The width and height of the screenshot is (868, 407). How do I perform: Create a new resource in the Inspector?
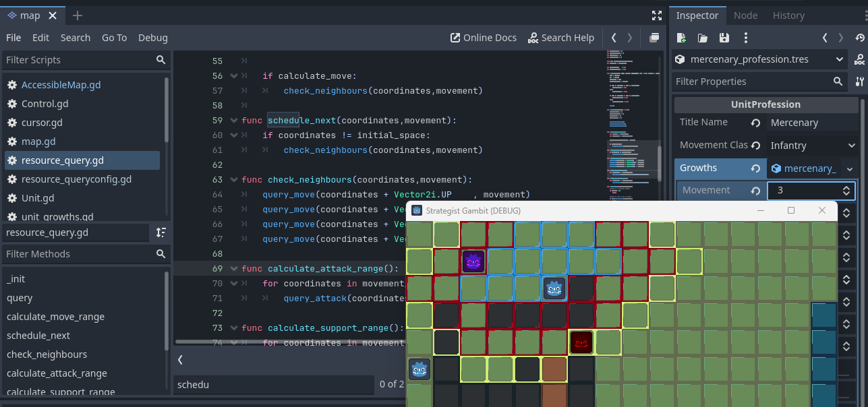point(681,38)
